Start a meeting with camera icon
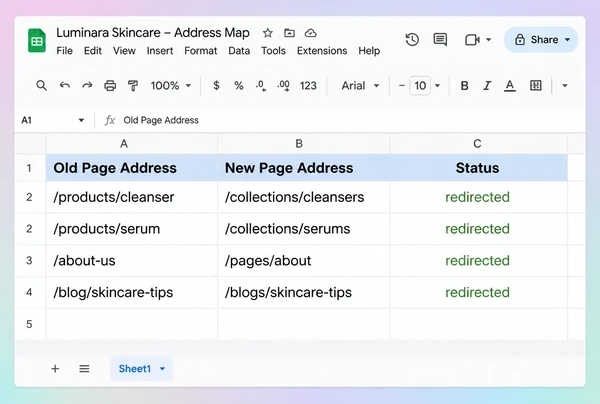This screenshot has width=600, height=404. click(x=472, y=40)
